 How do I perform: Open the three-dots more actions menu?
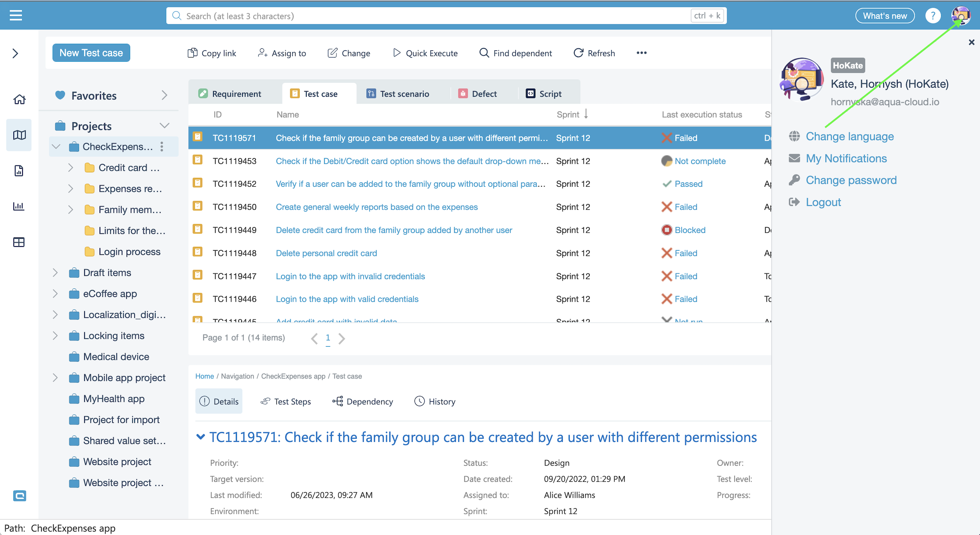coord(641,53)
